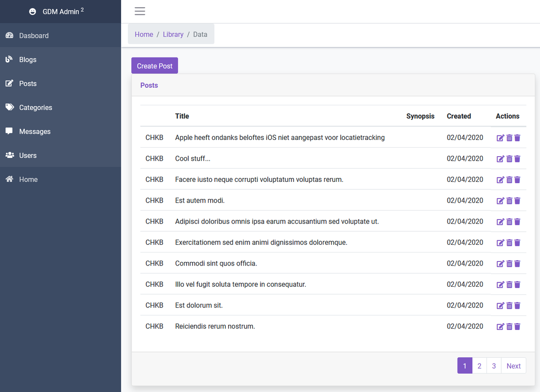540x392 pixels.
Task: Open the Library breadcrumb link
Action: click(173, 34)
